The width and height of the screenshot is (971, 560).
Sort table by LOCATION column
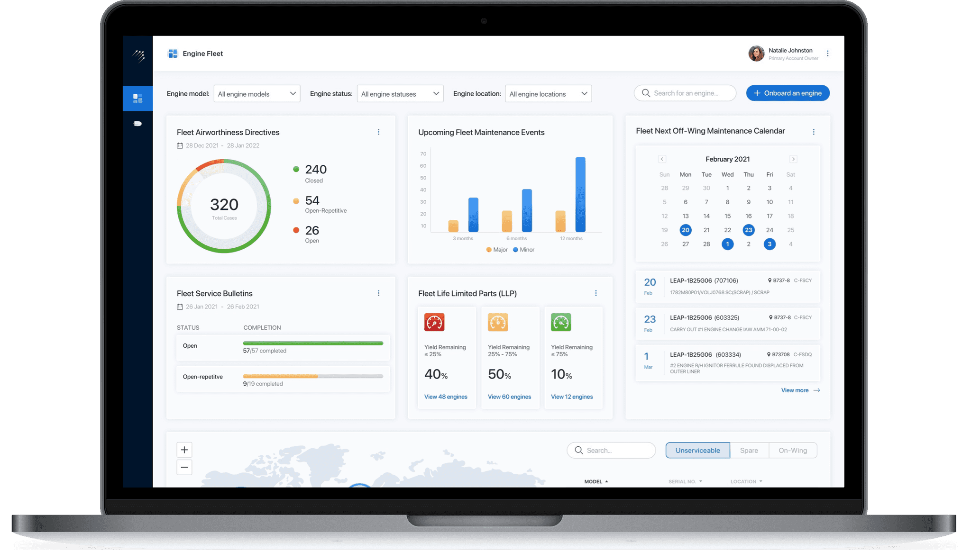tap(746, 481)
